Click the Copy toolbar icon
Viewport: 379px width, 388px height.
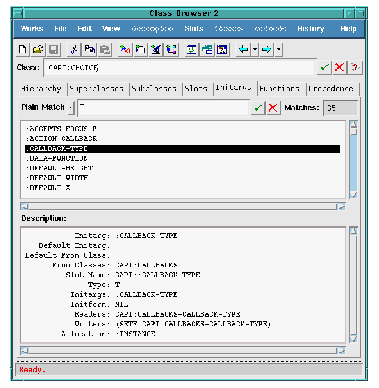(x=89, y=50)
